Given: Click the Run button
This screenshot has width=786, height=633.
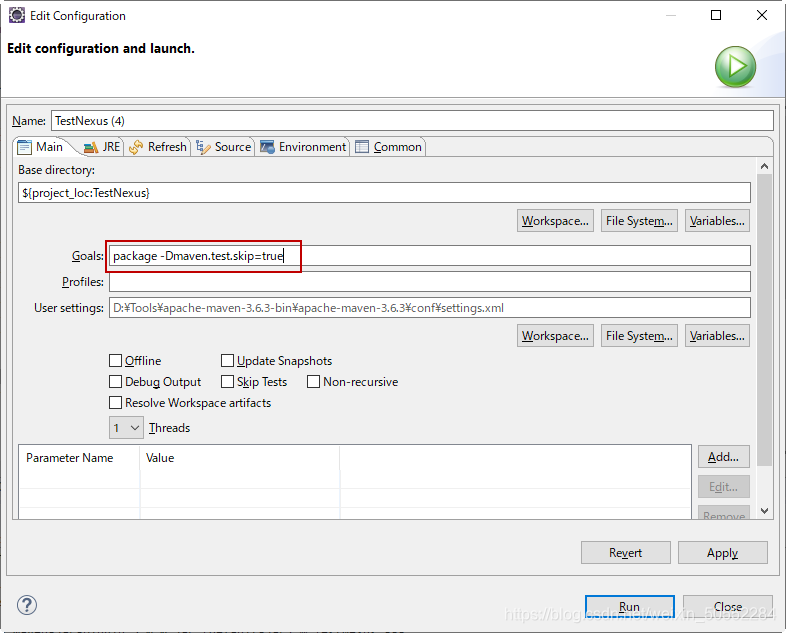Looking at the screenshot, I should click(629, 606).
